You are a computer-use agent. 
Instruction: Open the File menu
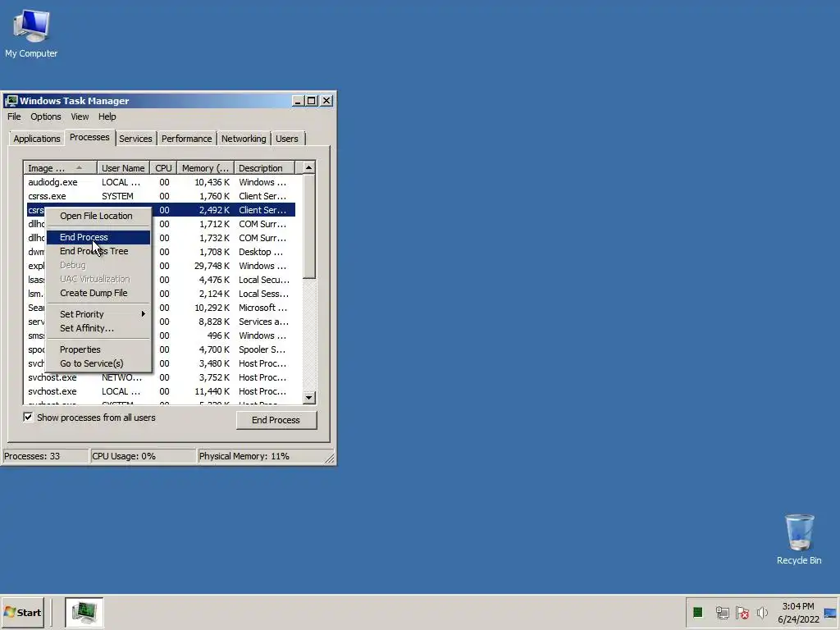pos(14,116)
